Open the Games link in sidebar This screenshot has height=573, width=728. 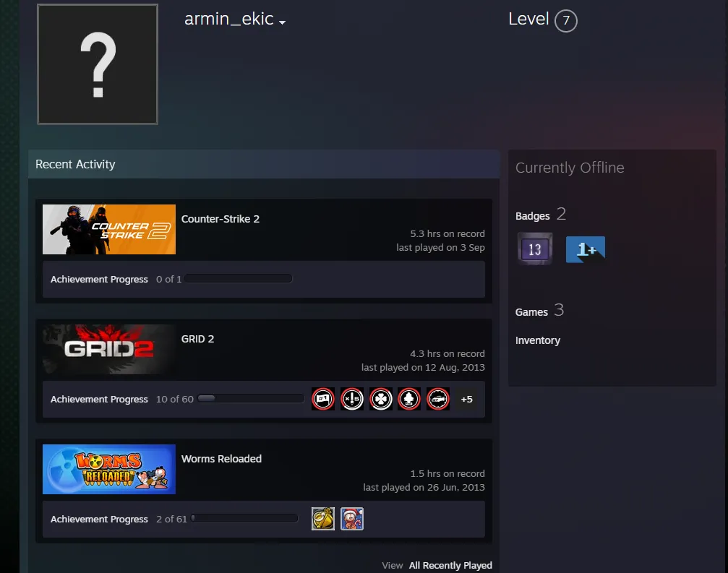coord(531,311)
